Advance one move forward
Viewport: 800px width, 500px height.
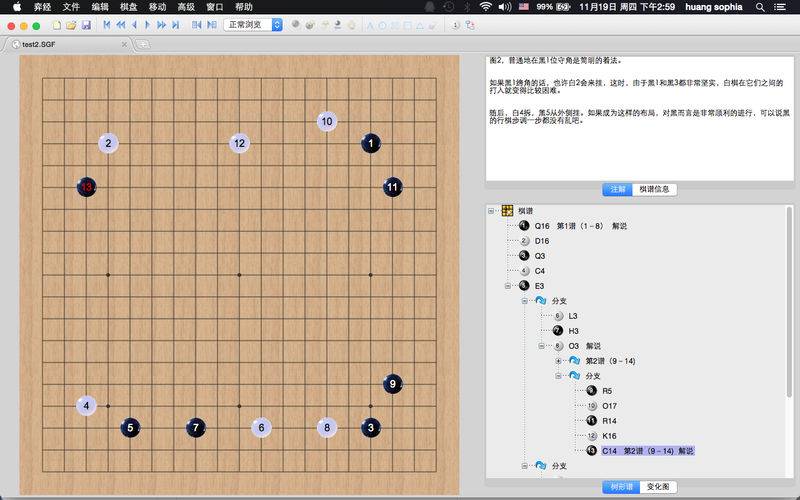click(x=147, y=25)
